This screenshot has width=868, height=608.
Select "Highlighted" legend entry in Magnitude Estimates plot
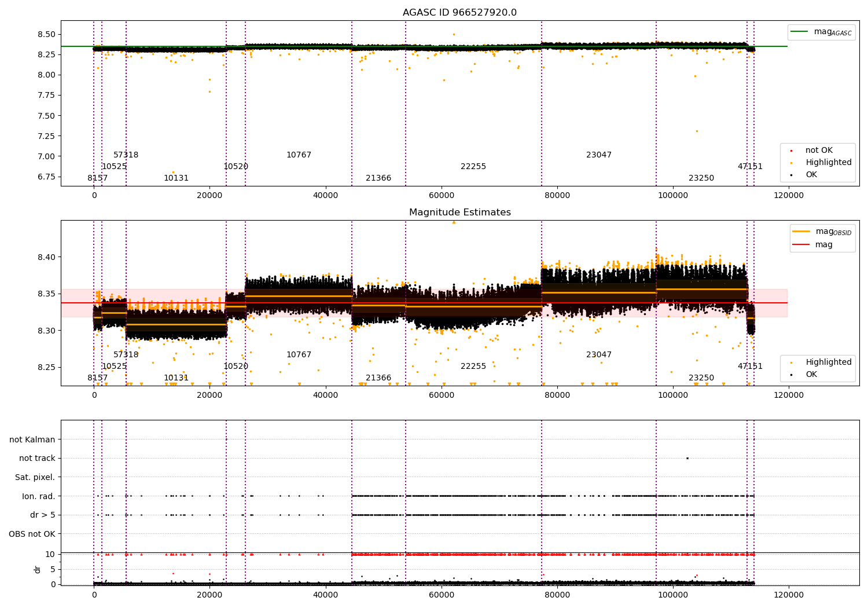click(829, 362)
